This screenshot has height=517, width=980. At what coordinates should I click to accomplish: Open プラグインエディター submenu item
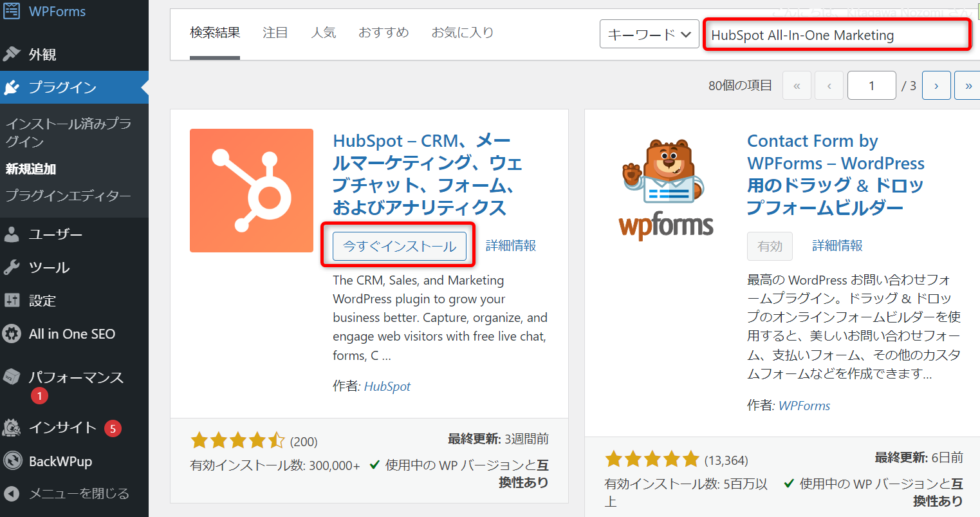68,196
